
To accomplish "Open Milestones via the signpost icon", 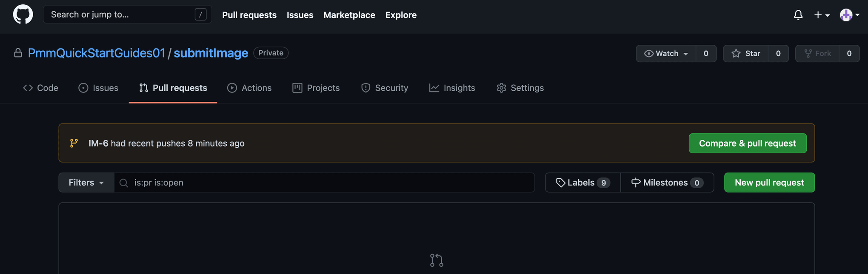I will 636,183.
